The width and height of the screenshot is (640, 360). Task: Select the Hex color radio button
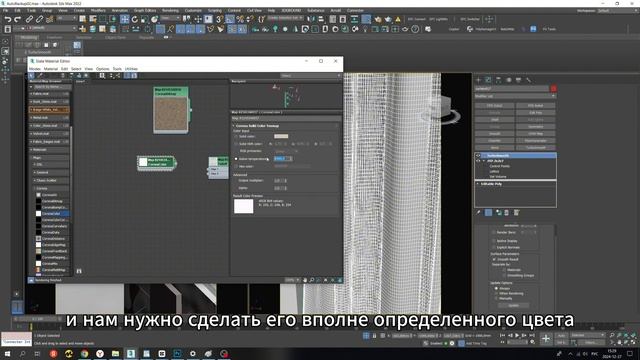236,167
